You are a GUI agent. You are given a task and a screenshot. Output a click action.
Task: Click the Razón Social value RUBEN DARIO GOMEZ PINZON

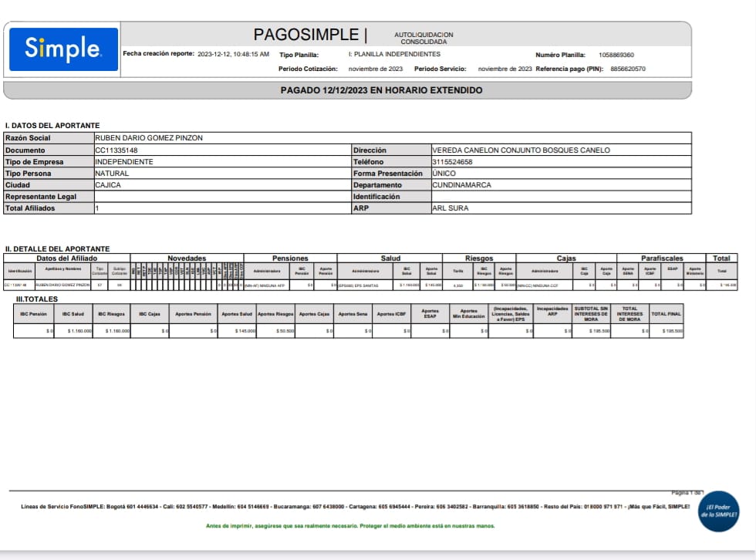pos(149,138)
